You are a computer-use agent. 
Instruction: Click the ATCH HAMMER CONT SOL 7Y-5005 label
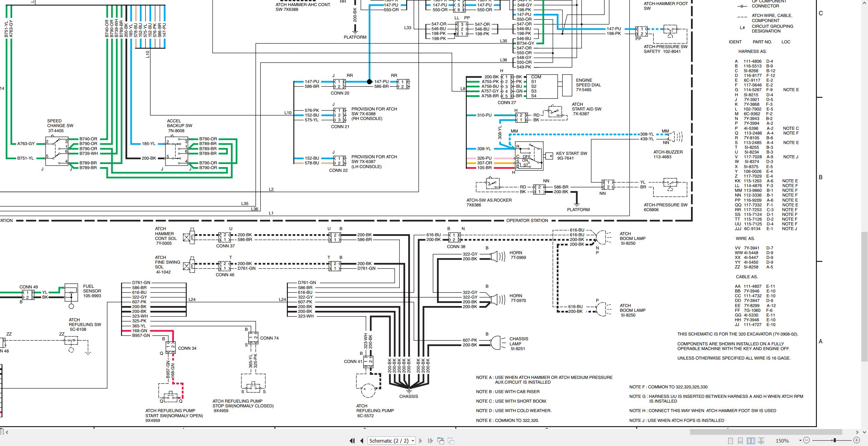coord(166,236)
